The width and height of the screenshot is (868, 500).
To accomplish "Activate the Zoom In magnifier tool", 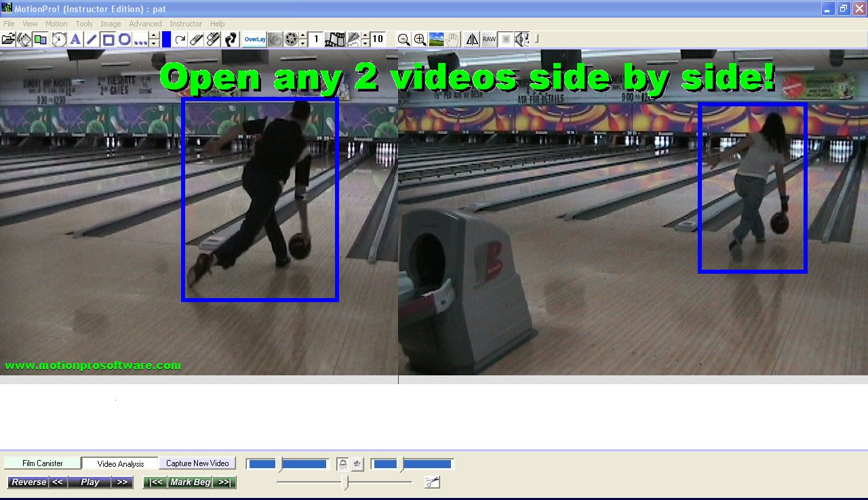I will [x=420, y=39].
